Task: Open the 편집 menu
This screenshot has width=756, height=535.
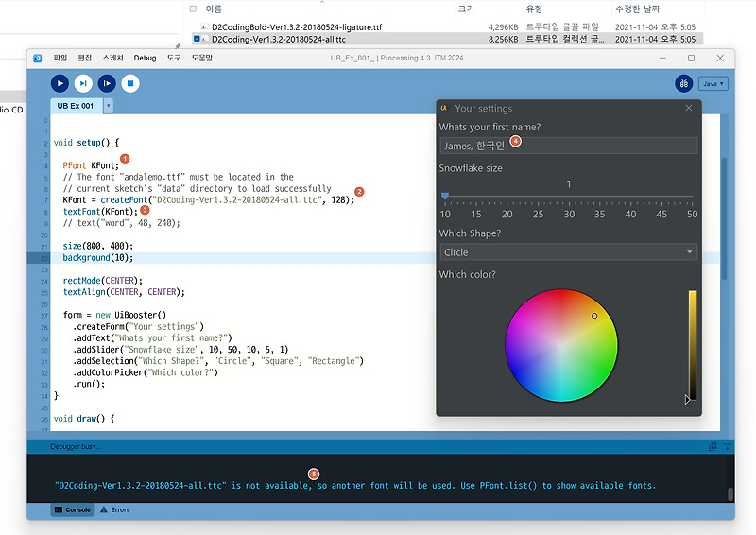Action: click(85, 58)
